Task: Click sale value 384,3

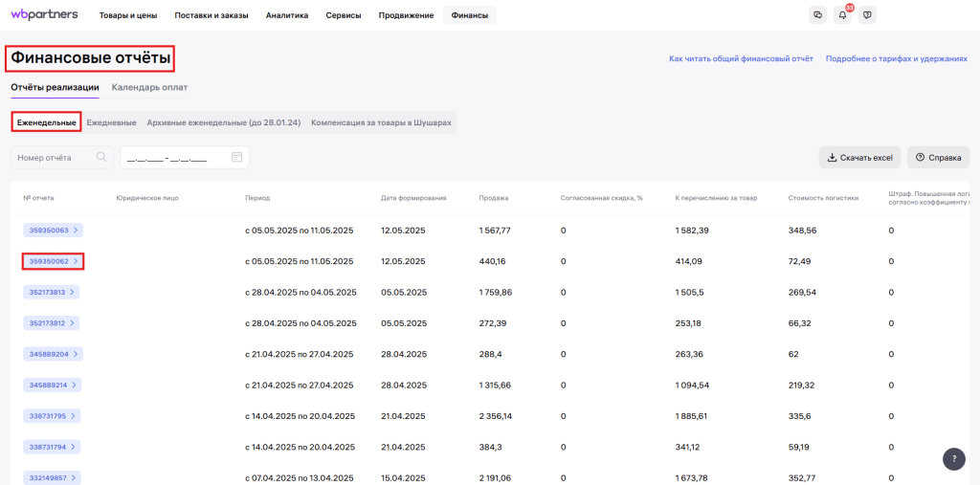Action: coord(489,447)
